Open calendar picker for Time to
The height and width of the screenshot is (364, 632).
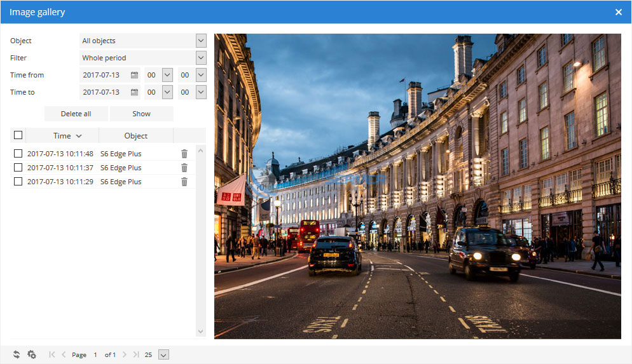134,92
